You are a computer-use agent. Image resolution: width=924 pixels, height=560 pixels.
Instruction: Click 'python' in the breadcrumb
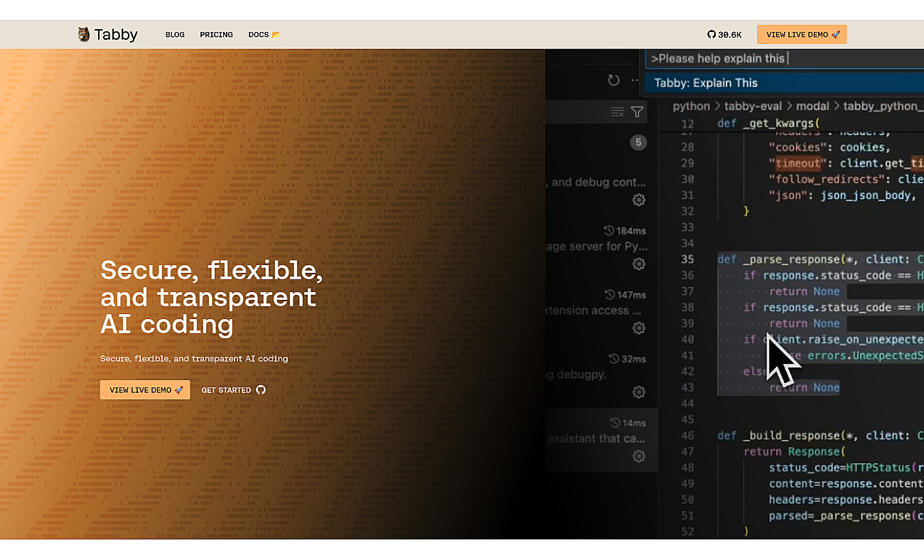coord(692,106)
